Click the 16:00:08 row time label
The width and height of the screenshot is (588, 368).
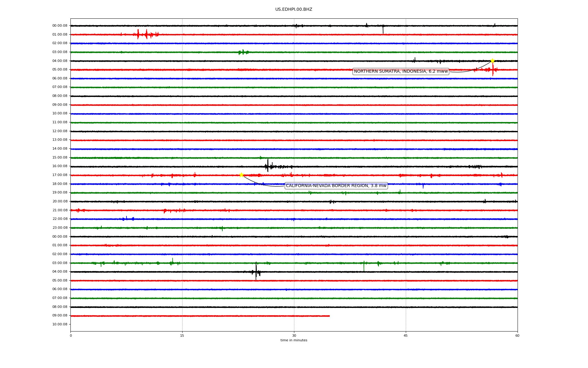click(x=60, y=166)
